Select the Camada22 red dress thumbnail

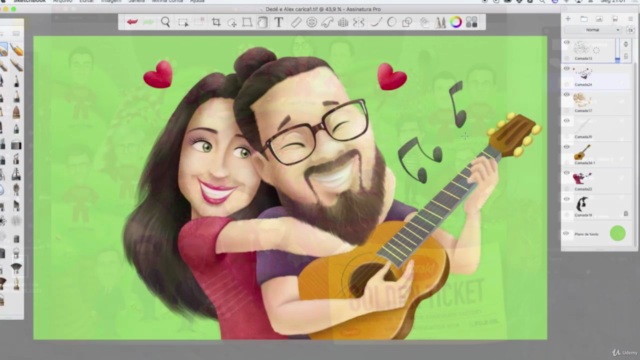click(582, 178)
